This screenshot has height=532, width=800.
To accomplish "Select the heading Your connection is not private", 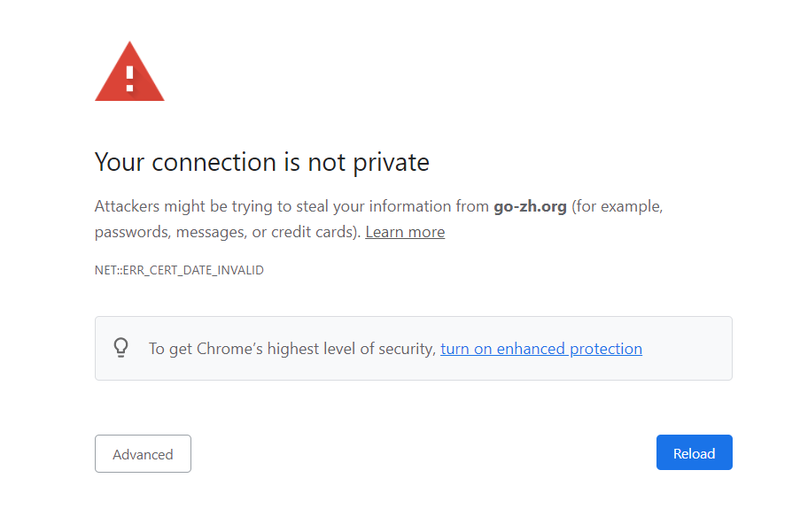I will [x=261, y=162].
